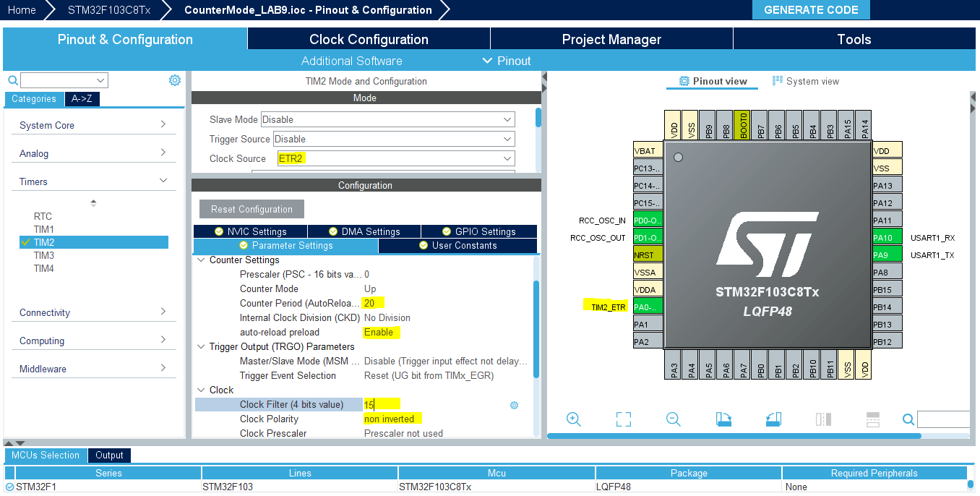Open the Clock Source ETR2 dropdown
The height and width of the screenshot is (496, 980).
396,158
